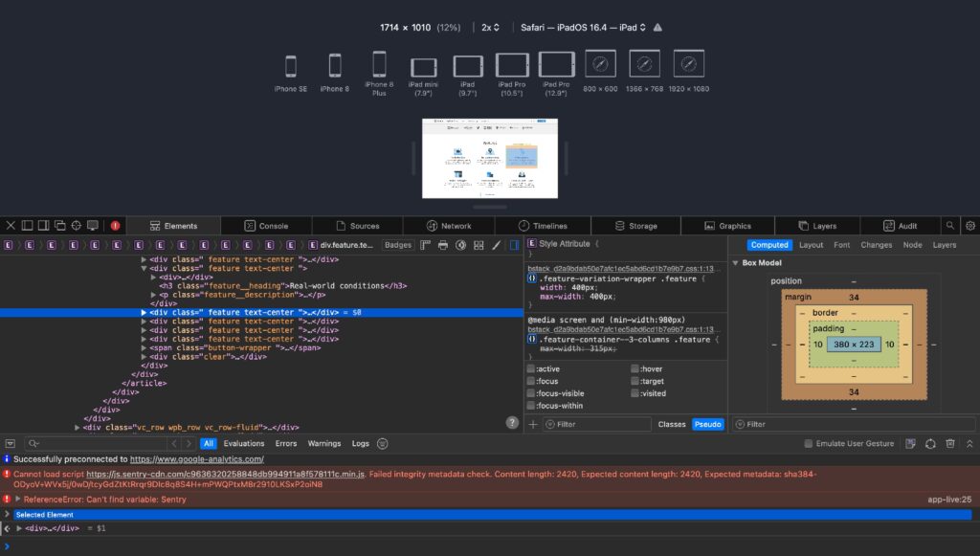The image size is (980, 556).
Task: Click the print styles icon in DOM toolbar
Action: [442, 246]
